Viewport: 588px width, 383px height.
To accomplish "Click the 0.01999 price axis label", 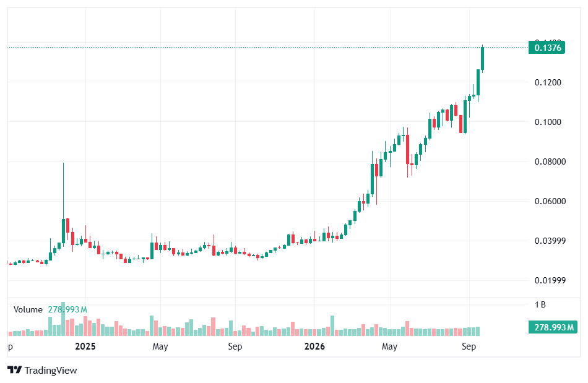I will point(550,280).
